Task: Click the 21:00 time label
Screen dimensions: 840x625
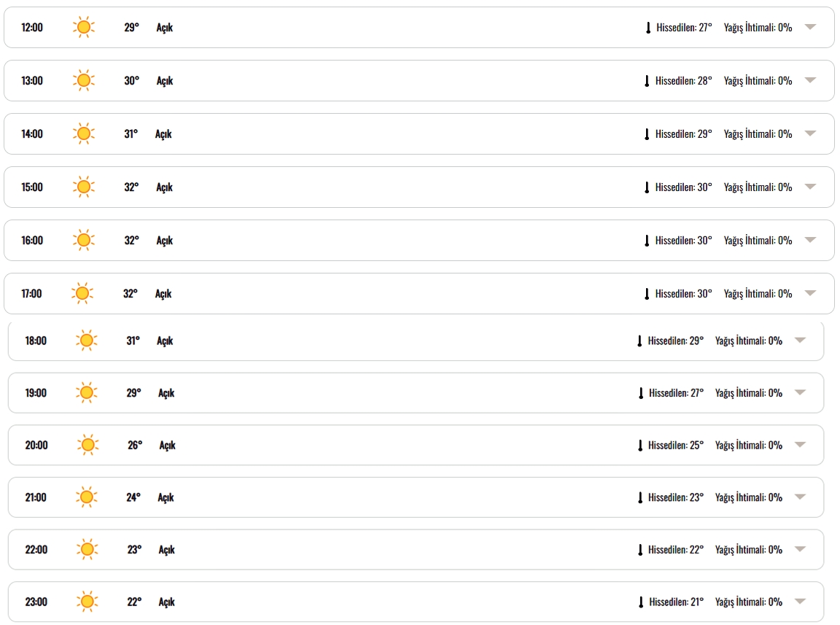Action: pyautogui.click(x=36, y=497)
